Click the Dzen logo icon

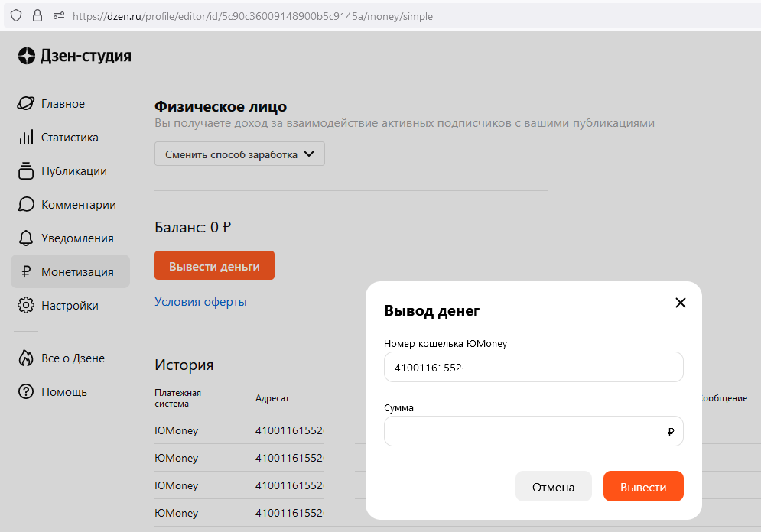[x=27, y=57]
